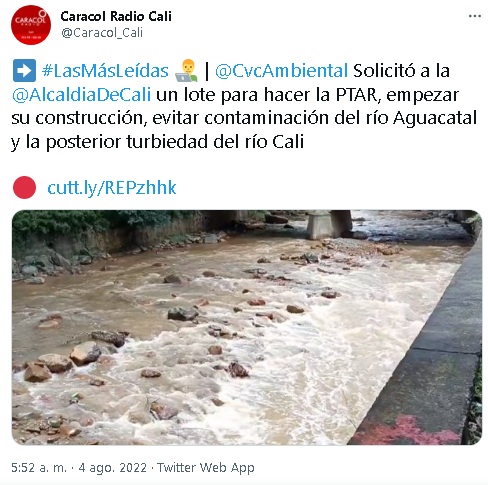Click the technologist emoji with laptop
The height and width of the screenshot is (485, 488).
pos(186,71)
